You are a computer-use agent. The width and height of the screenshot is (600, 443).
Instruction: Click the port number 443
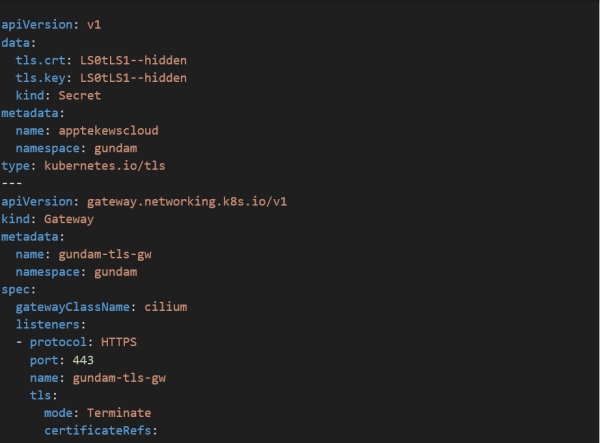[83, 360]
